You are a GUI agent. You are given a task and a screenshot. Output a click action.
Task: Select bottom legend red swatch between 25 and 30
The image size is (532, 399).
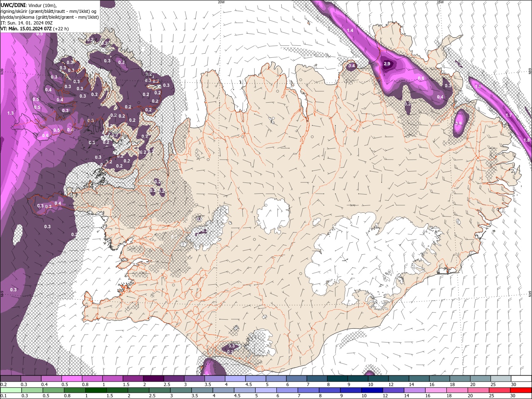point(499,390)
